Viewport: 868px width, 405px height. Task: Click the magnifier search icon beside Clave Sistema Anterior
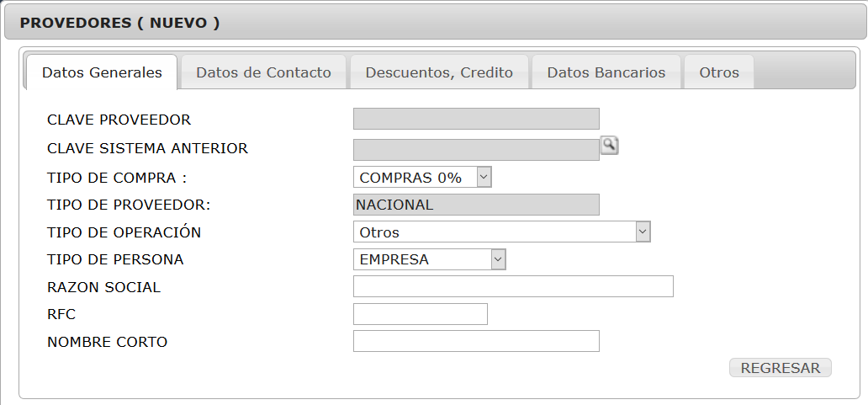point(610,146)
